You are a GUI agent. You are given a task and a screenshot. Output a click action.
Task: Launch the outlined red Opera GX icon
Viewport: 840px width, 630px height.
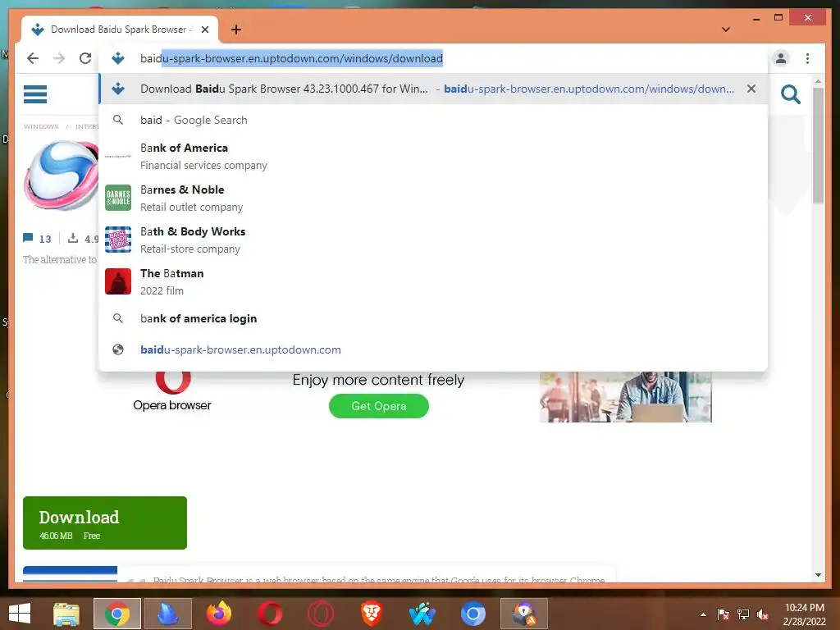[x=321, y=614]
